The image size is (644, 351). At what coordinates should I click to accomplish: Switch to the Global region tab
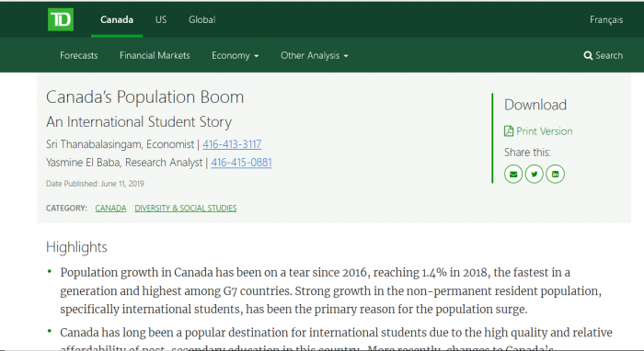tap(201, 19)
